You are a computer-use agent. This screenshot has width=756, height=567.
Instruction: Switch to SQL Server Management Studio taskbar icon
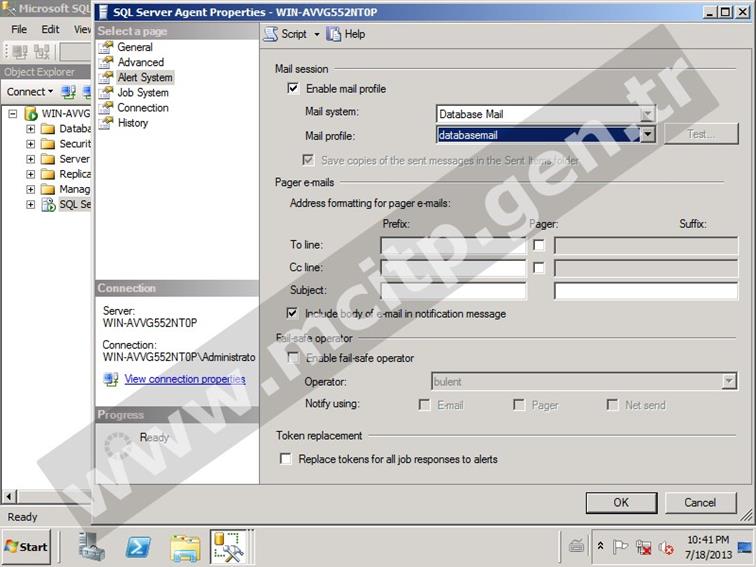pyautogui.click(x=228, y=547)
